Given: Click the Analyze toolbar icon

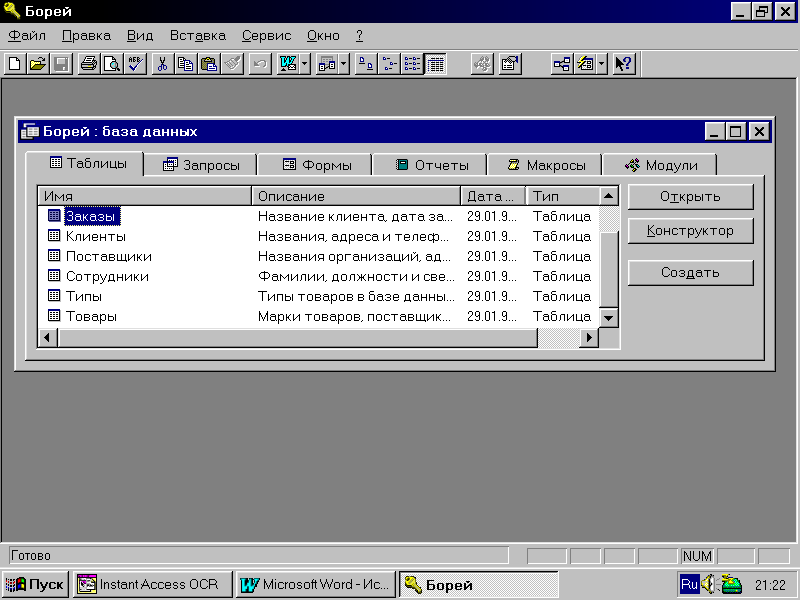Looking at the screenshot, I should click(327, 64).
